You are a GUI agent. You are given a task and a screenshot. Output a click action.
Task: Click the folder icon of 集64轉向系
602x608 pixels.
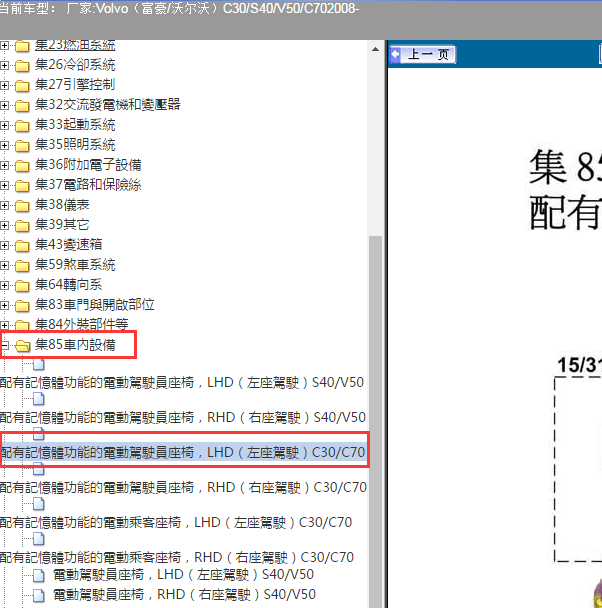22,286
